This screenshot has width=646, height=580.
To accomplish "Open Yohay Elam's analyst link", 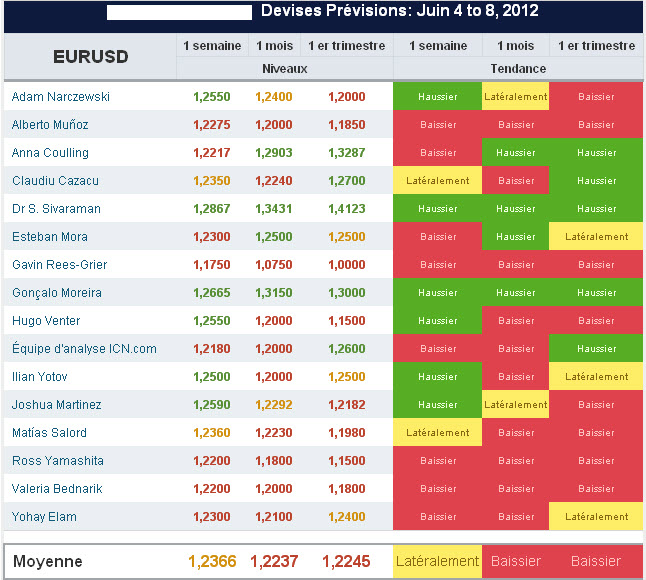I will (x=44, y=517).
